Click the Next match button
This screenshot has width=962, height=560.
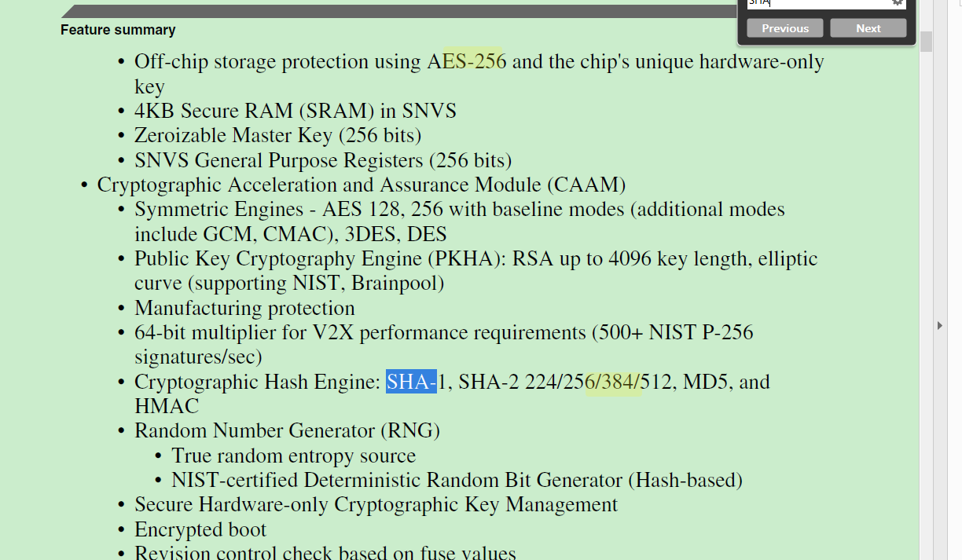[868, 28]
